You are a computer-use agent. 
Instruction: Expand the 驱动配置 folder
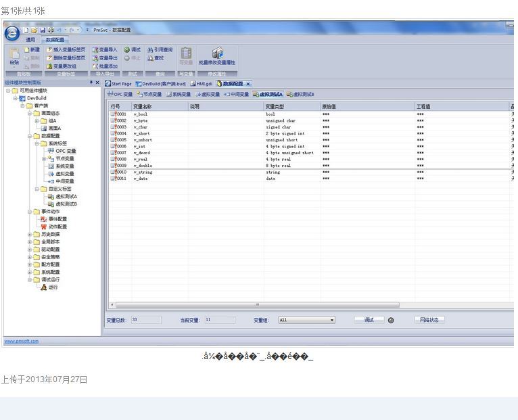tap(30, 250)
